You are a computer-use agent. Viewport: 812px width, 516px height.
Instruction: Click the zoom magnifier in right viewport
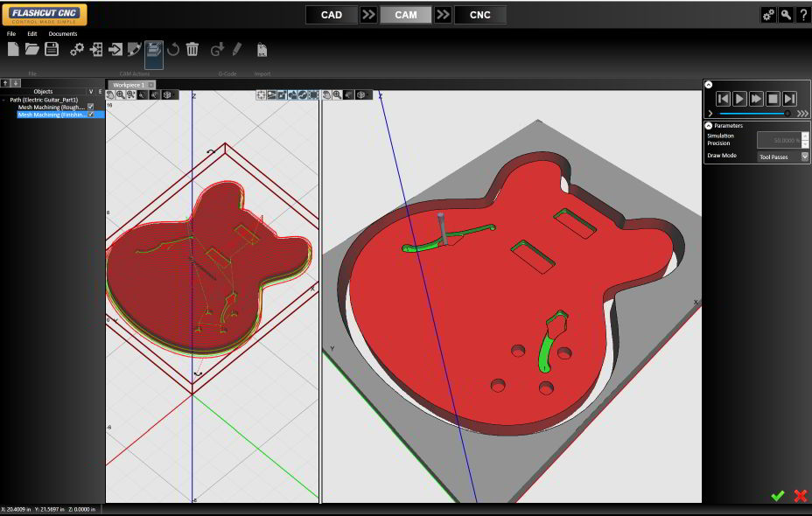[337, 94]
